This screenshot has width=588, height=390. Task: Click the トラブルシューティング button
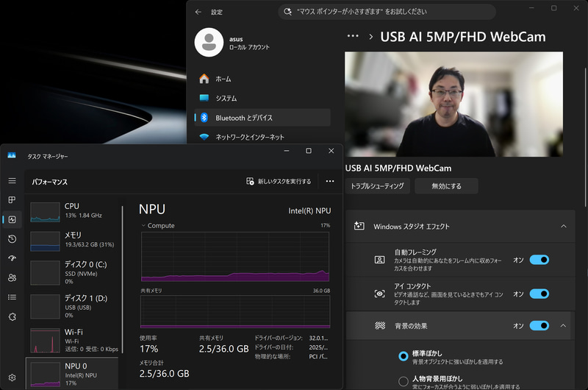(377, 186)
